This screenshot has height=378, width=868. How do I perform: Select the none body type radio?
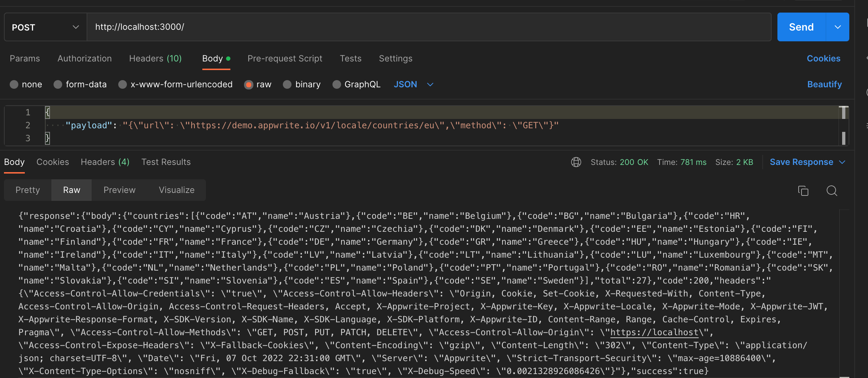click(14, 84)
